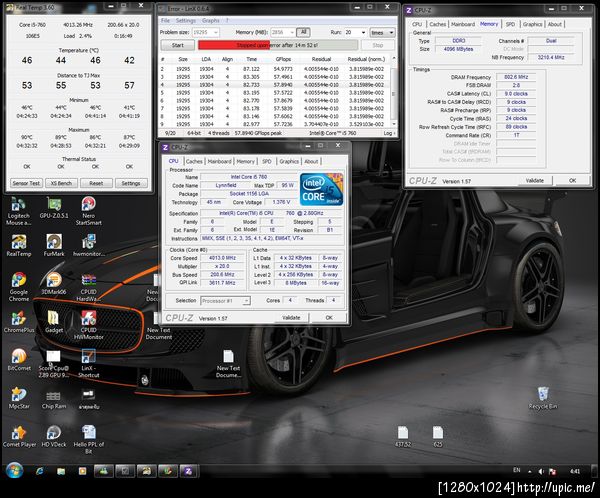Image resolution: width=600 pixels, height=498 pixels.
Task: Click Sensor Test in Real Temp
Action: tap(26, 183)
